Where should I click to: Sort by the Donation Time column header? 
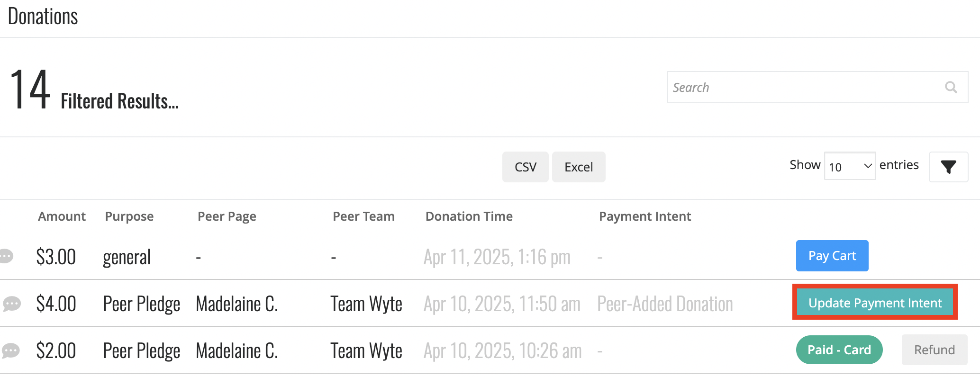click(x=469, y=216)
